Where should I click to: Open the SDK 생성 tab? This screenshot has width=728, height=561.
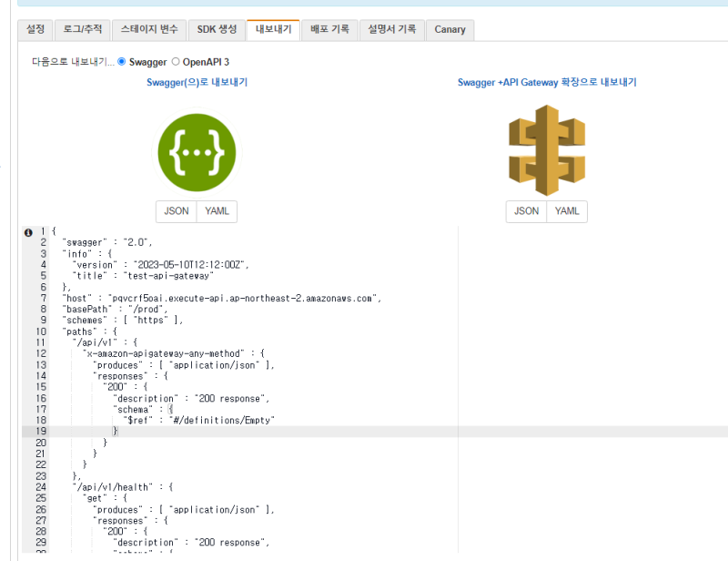[217, 29]
